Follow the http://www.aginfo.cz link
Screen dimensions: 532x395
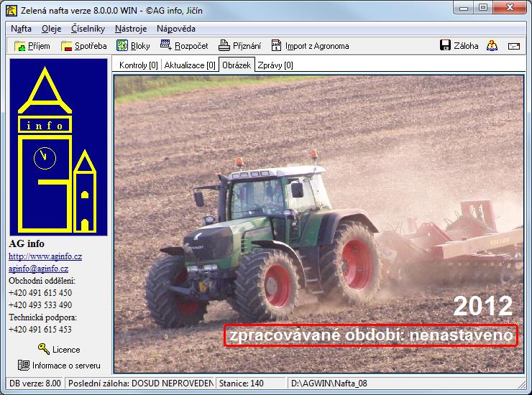tap(45, 256)
